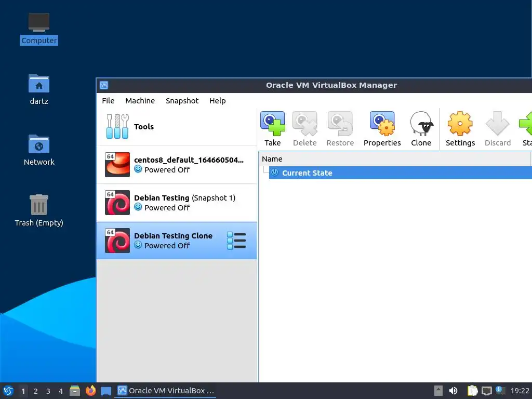Open the Snapshot menu
Screen dimensions: 532x399
point(182,101)
